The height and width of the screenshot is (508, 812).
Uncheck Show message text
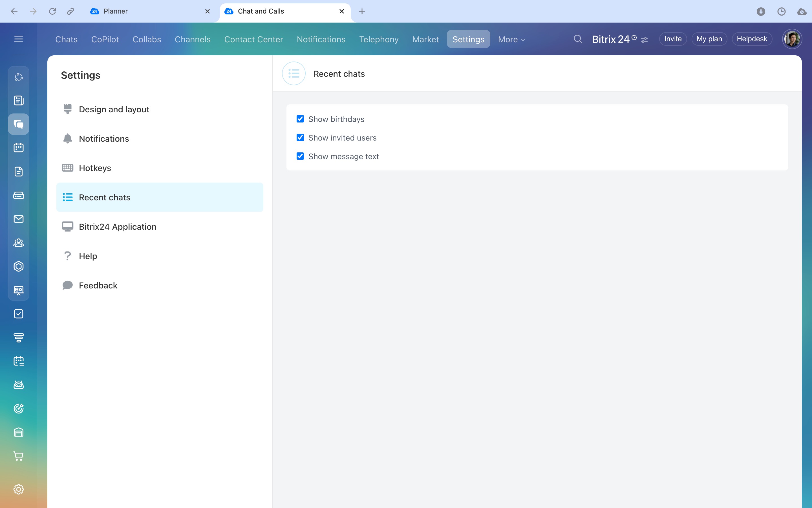[x=300, y=156]
